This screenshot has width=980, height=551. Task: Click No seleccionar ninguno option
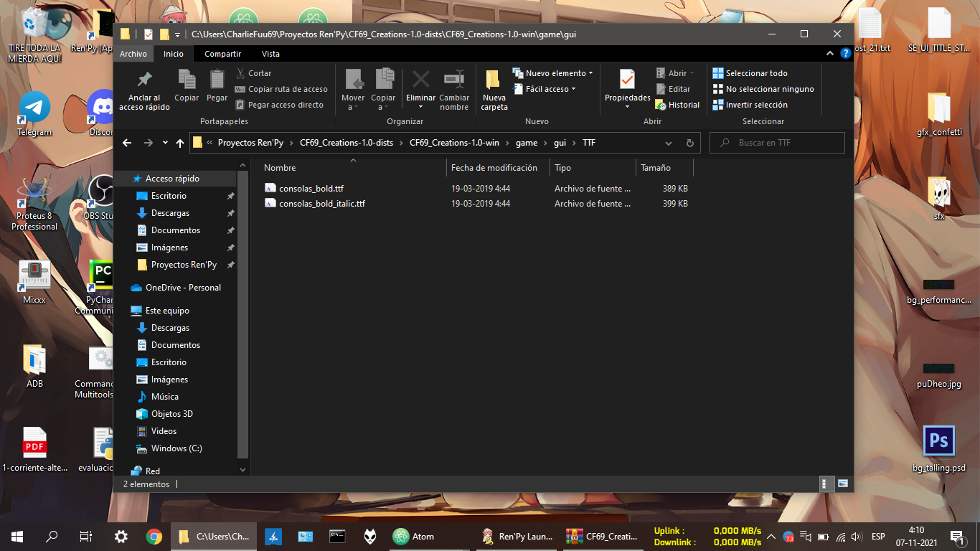pyautogui.click(x=763, y=89)
